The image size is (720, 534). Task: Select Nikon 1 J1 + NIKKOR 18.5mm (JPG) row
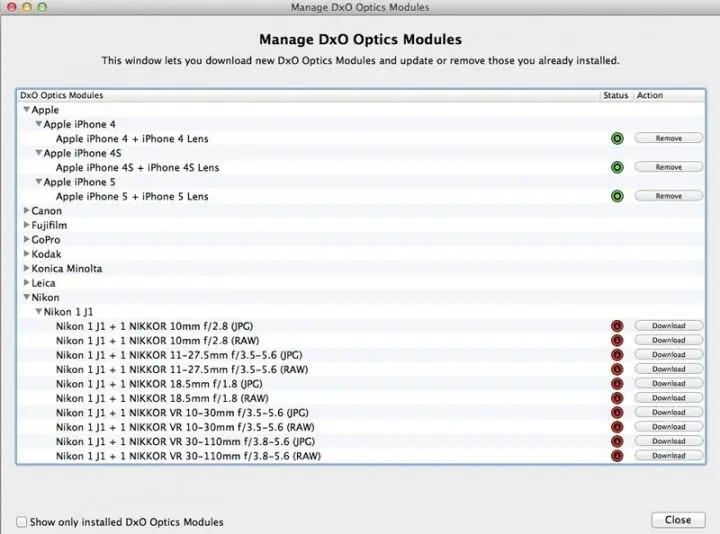(360, 384)
